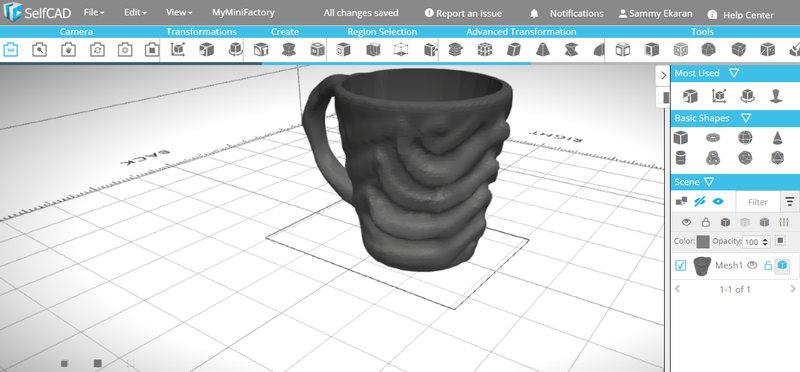Open the Region Selection toolbar tab
The height and width of the screenshot is (372, 800).
[x=382, y=32]
